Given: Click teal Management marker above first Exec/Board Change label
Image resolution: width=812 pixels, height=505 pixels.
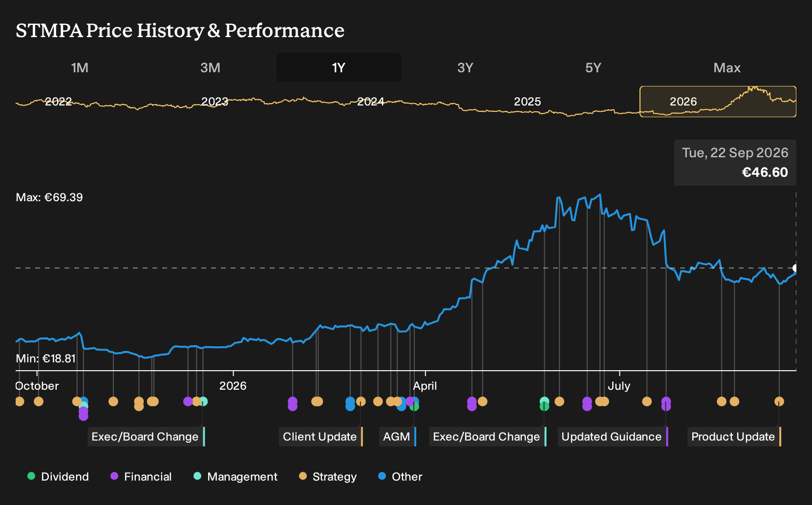Looking at the screenshot, I should click(x=203, y=401).
